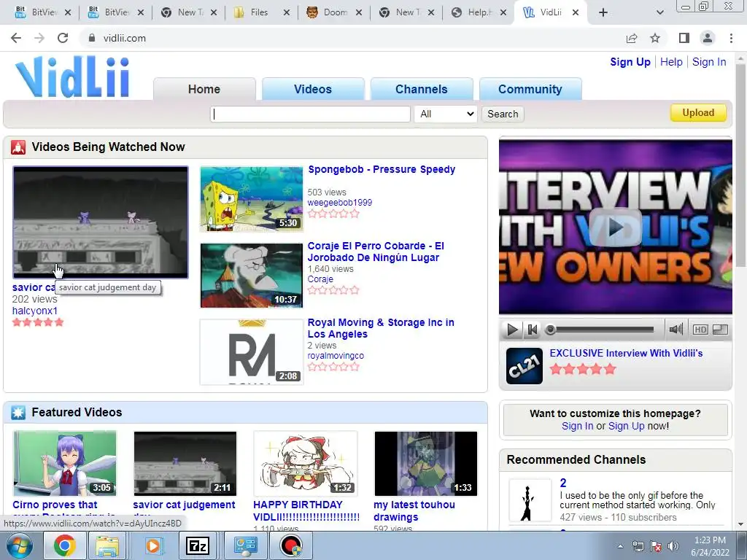Image resolution: width=747 pixels, height=560 pixels.
Task: Click the video player seek slider
Action: click(x=600, y=330)
